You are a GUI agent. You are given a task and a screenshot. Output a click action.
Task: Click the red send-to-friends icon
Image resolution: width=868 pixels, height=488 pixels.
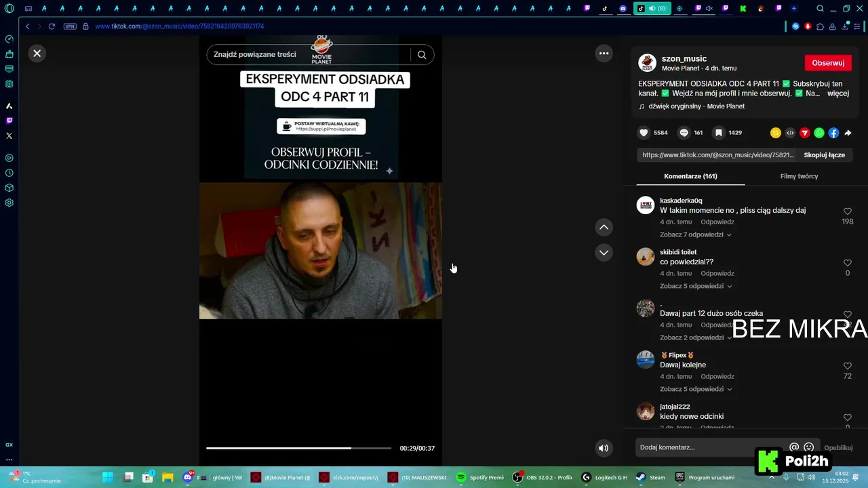click(x=805, y=133)
